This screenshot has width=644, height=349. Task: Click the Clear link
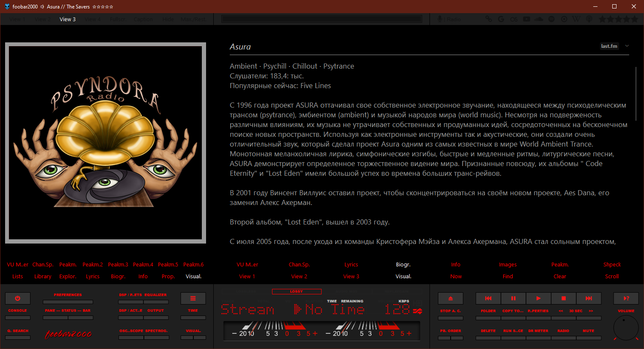[560, 277]
